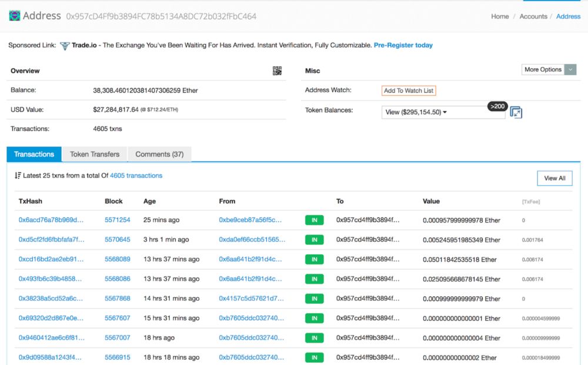Open the Comments (37) tab
The image size is (588, 365).
(159, 154)
